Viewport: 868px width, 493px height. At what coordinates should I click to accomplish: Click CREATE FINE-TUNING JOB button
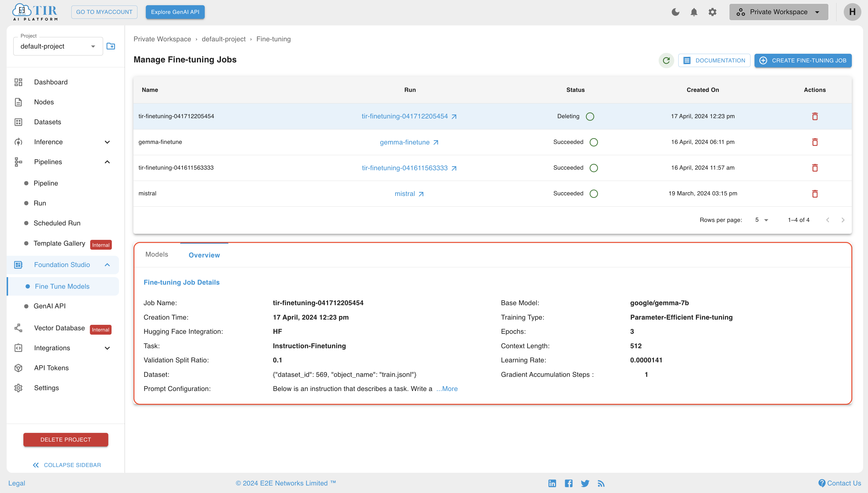click(x=803, y=61)
